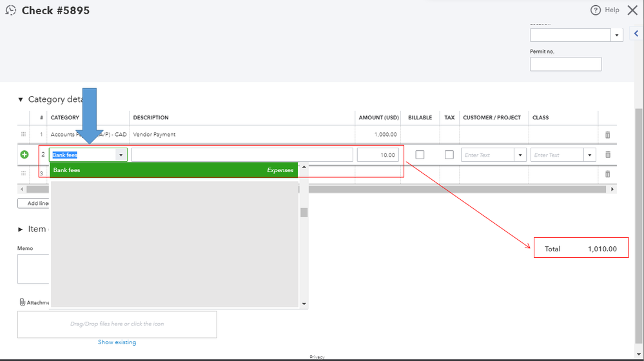This screenshot has width=644, height=361.
Task: Open the Bank fees category dropdown arrow
Action: click(121, 155)
